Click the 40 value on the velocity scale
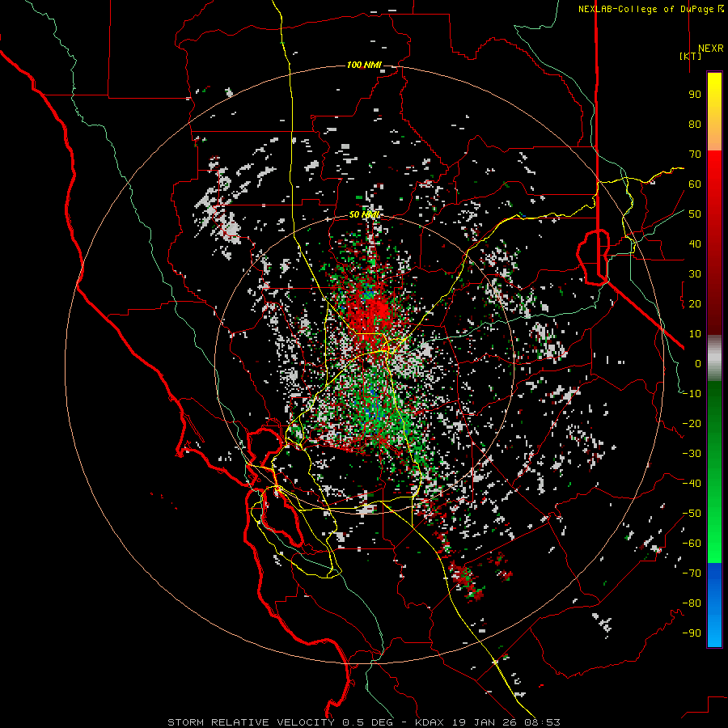The height and width of the screenshot is (728, 728). [x=695, y=244]
